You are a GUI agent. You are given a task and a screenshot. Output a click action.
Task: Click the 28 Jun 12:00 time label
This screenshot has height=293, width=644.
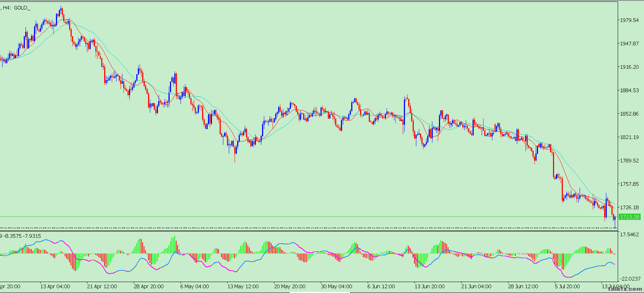click(523, 286)
